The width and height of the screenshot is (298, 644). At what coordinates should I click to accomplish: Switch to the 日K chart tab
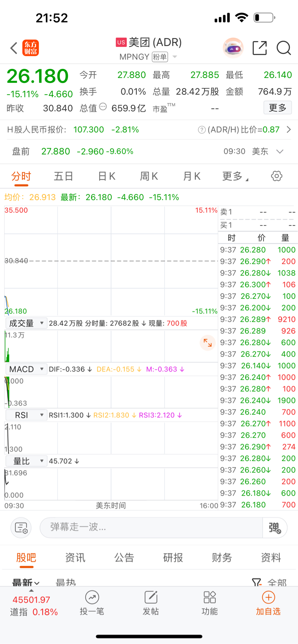point(107,176)
